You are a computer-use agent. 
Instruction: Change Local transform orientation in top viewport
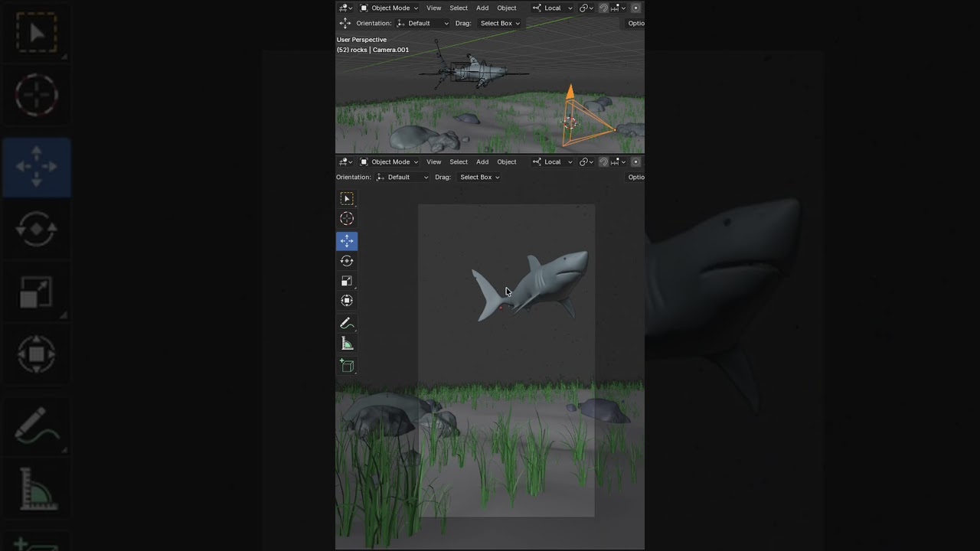tap(552, 8)
